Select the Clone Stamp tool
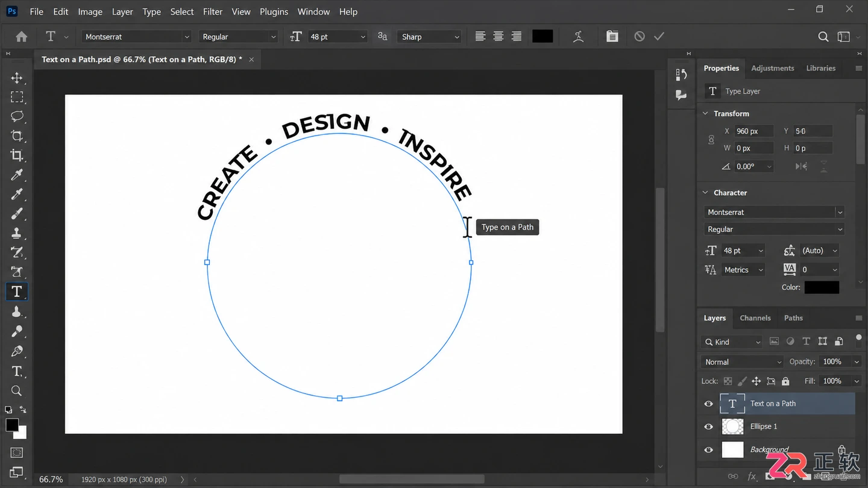 pyautogui.click(x=17, y=233)
